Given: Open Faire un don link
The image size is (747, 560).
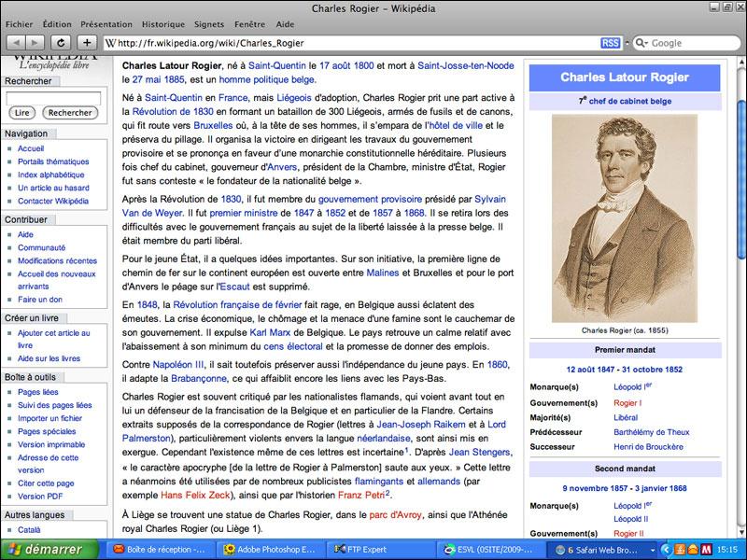Looking at the screenshot, I should coord(40,300).
